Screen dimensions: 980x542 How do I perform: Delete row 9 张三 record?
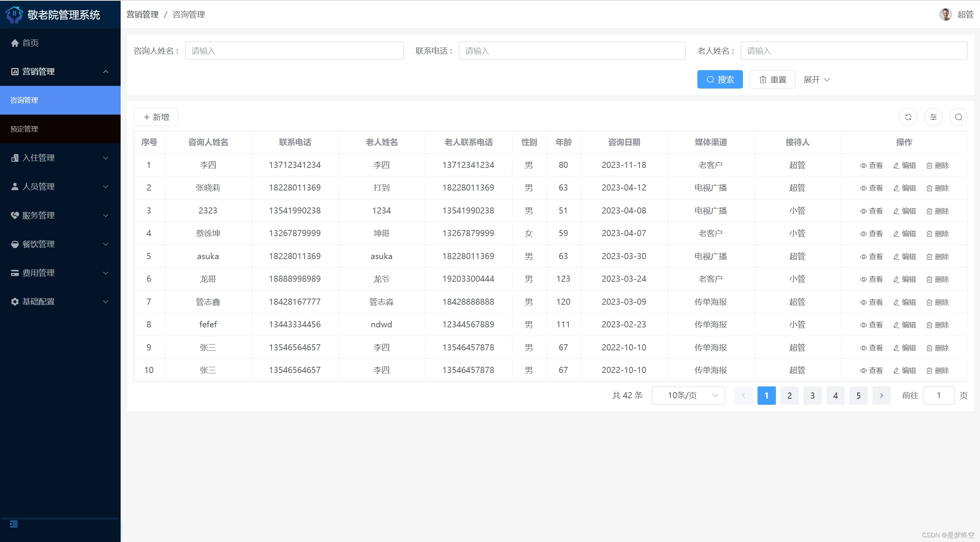click(937, 348)
